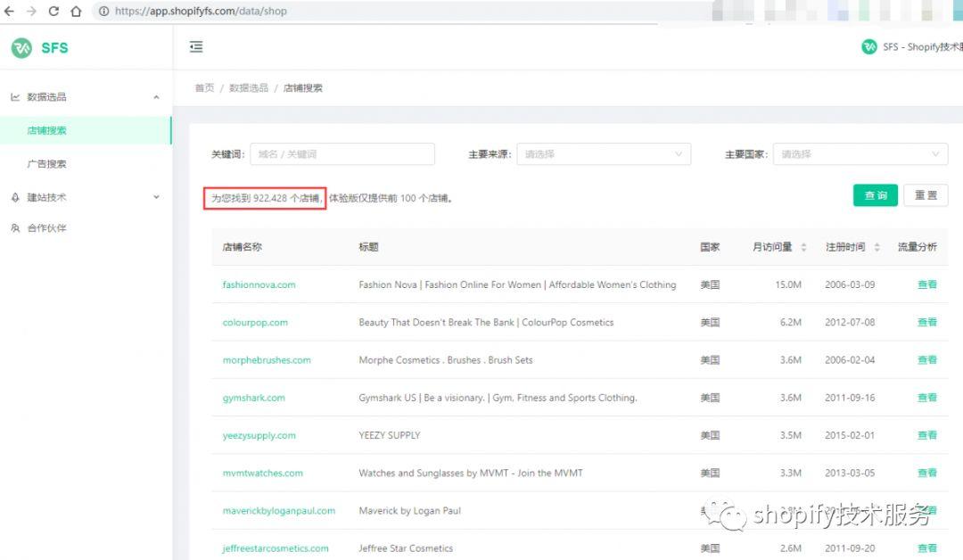Open jeffreestarcosmetics.com store link
The height and width of the screenshot is (560, 963).
pos(276,548)
